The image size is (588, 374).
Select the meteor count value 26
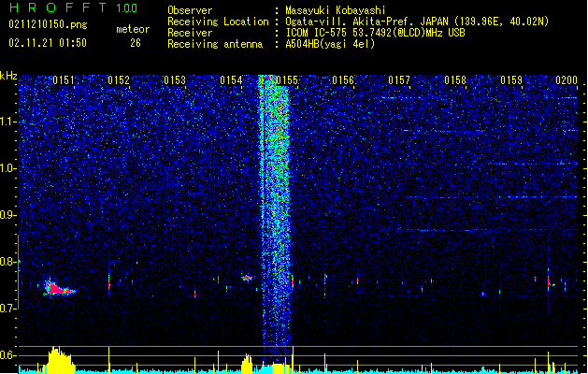click(136, 43)
